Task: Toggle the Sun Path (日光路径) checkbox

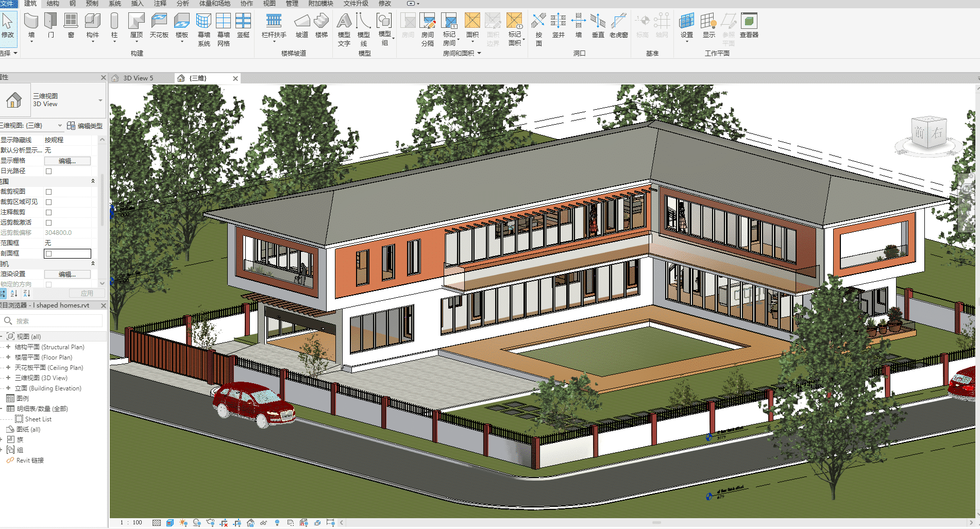Action: coord(49,171)
